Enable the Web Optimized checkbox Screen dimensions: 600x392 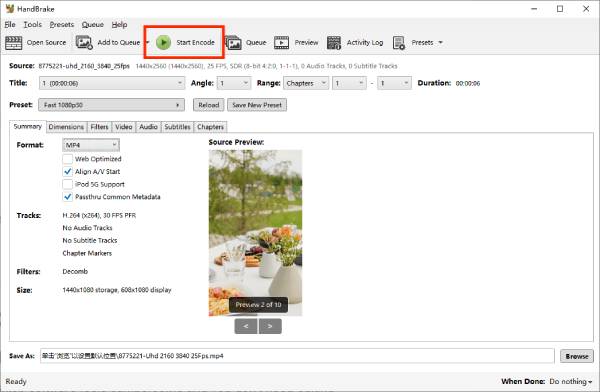pos(67,159)
